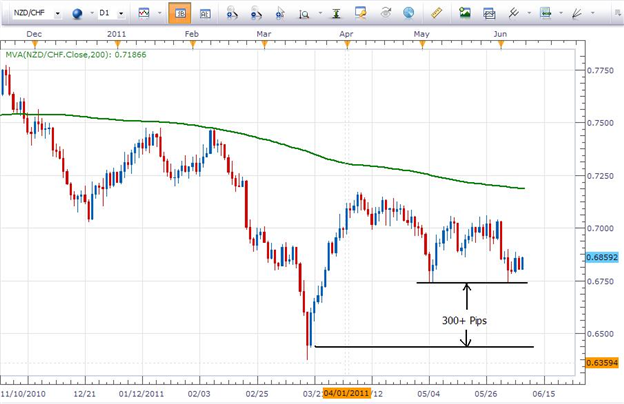Click the 05/04 date axis label

429,394
